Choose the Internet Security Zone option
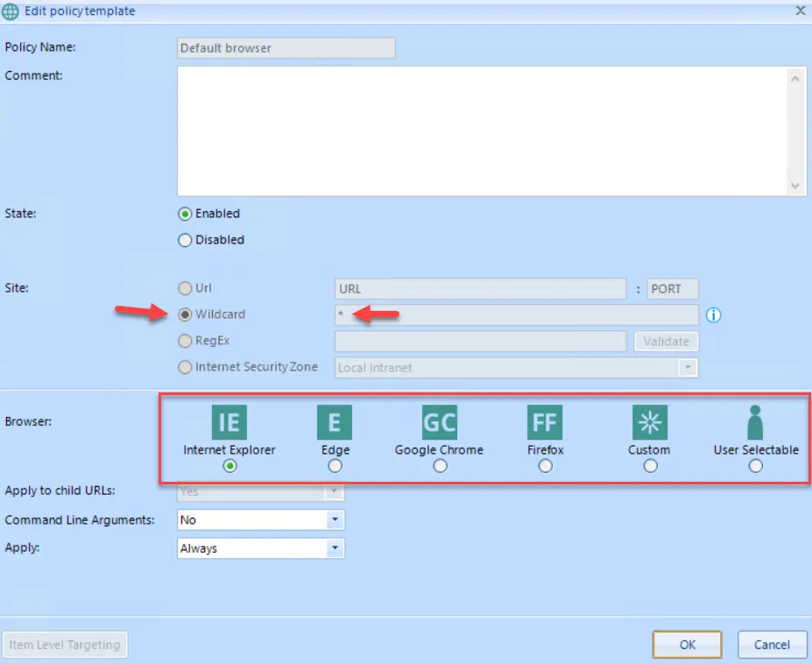The height and width of the screenshot is (663, 812). (x=185, y=367)
